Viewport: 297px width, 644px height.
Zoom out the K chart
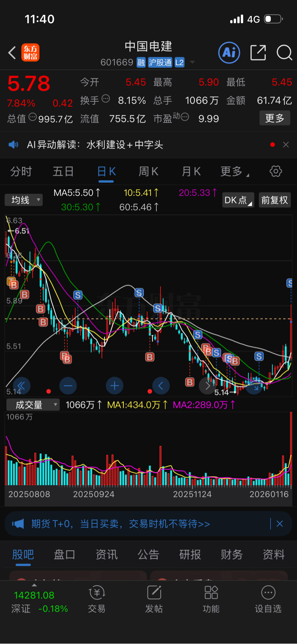[68, 386]
